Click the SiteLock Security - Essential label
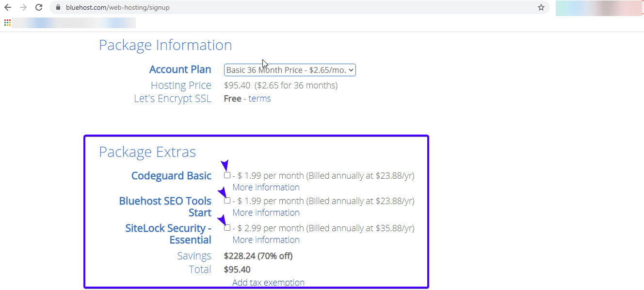This screenshot has width=644, height=290. click(x=168, y=234)
